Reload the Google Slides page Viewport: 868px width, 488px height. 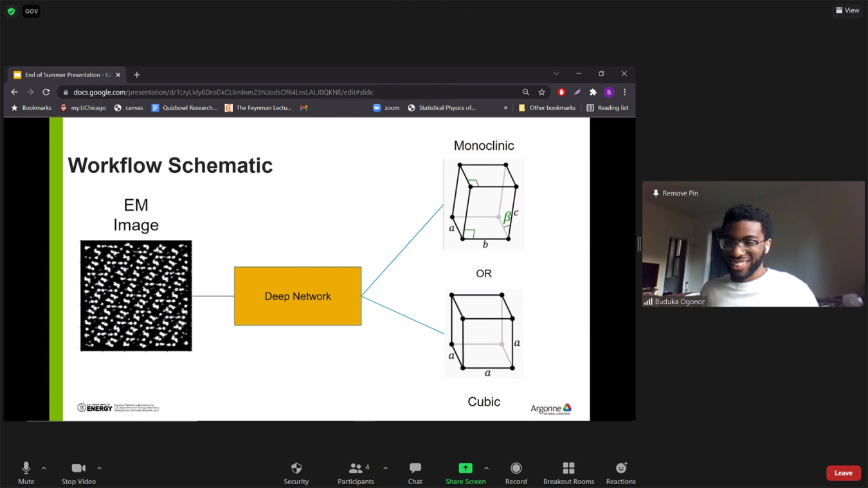[x=46, y=92]
